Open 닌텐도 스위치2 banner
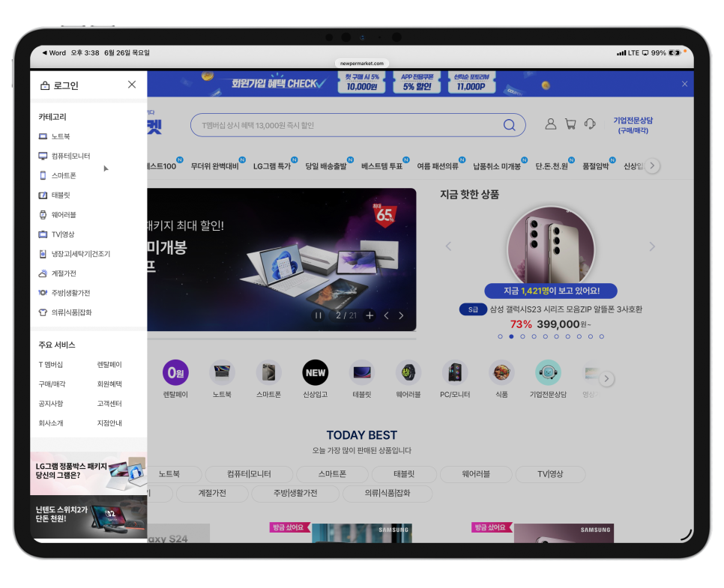 coord(88,516)
